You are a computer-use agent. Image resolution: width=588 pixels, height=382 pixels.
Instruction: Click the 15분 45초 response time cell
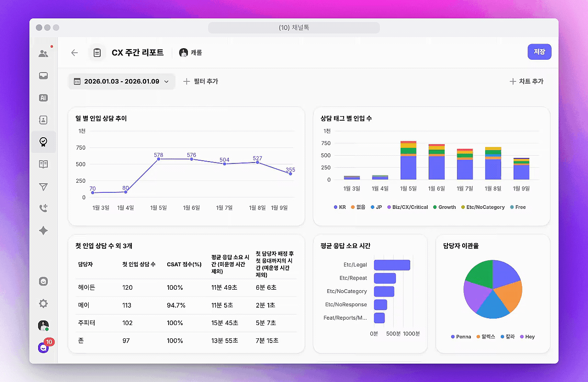click(225, 323)
